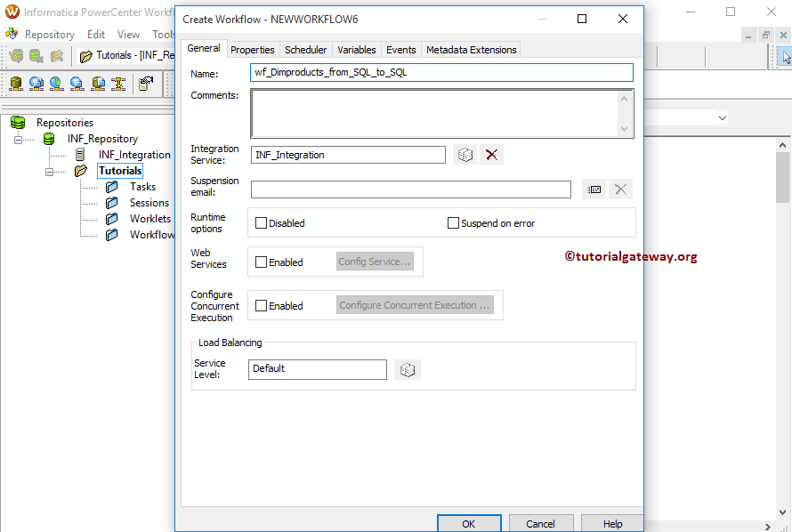Screen dimensions: 792x532
Task: Collapse the INF_Repository tree node
Action: (x=18, y=140)
